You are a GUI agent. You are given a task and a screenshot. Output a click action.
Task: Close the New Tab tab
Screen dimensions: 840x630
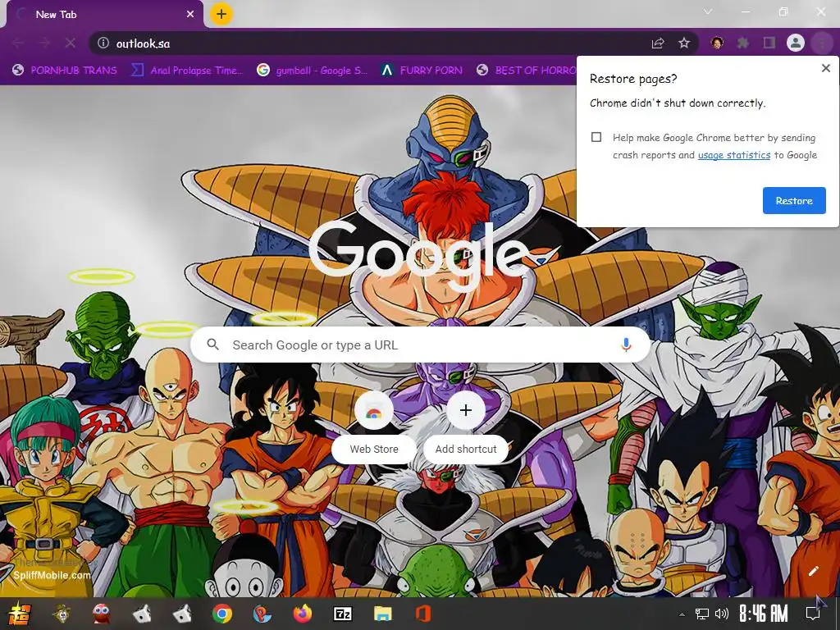point(190,15)
